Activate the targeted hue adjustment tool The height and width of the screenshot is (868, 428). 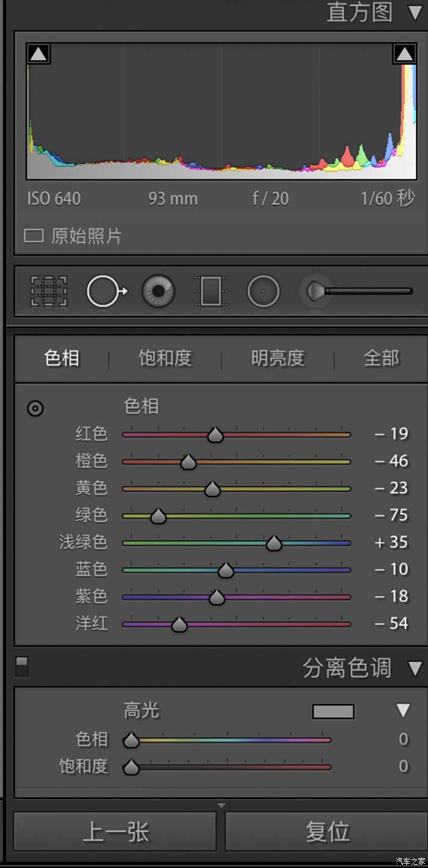pyautogui.click(x=35, y=408)
